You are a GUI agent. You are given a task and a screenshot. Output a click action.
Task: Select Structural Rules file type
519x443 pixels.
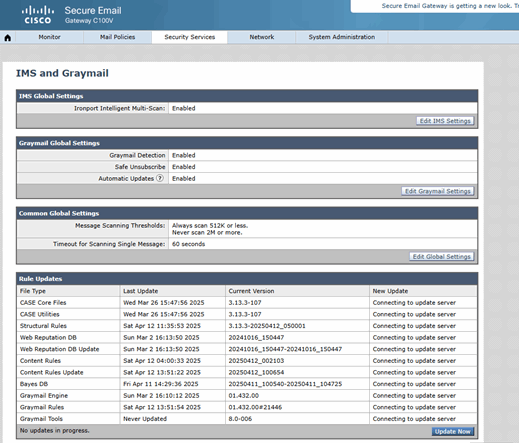click(43, 326)
